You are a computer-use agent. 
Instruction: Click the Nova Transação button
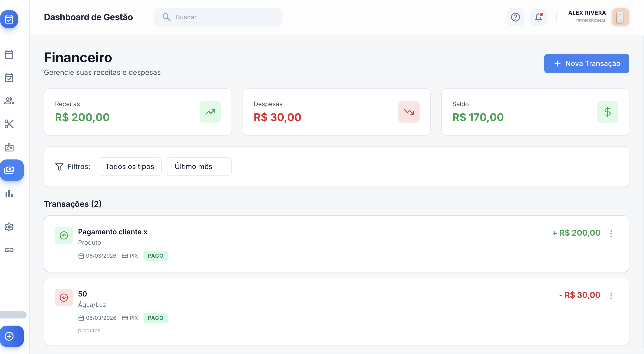pyautogui.click(x=587, y=63)
